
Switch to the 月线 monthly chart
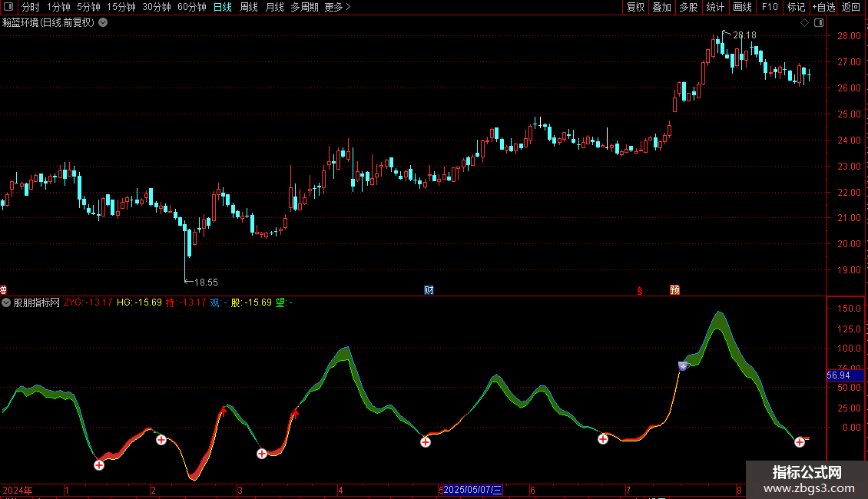tap(274, 7)
